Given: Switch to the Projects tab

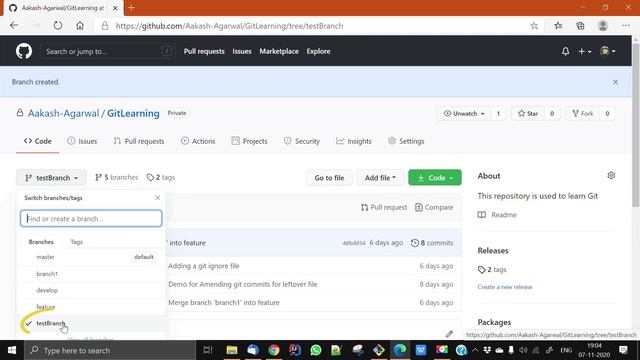Looking at the screenshot, I should tap(249, 141).
